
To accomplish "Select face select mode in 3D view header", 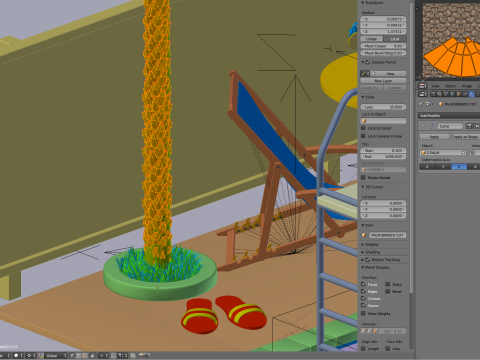I will tap(85, 356).
